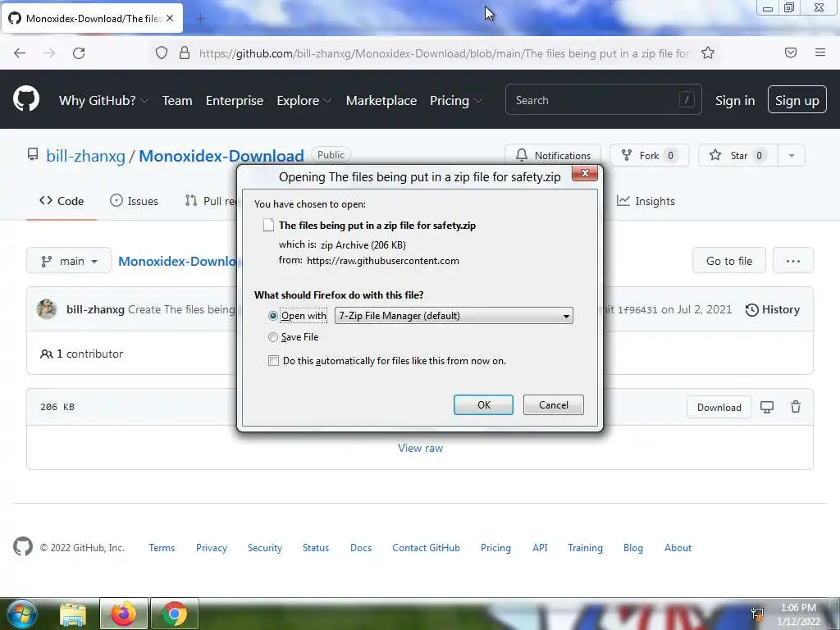Click the open with GitHub Desktop icon

pos(767,407)
